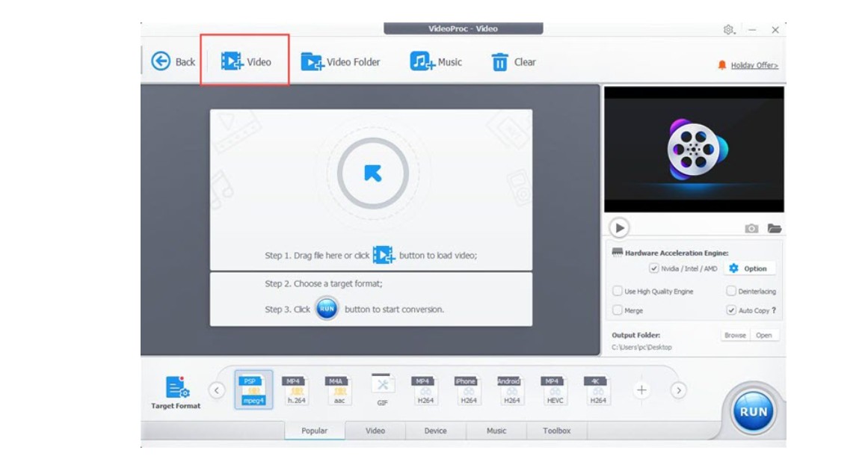This screenshot has height=465, width=868.
Task: Enable Use High Quality Engine
Action: click(x=618, y=291)
